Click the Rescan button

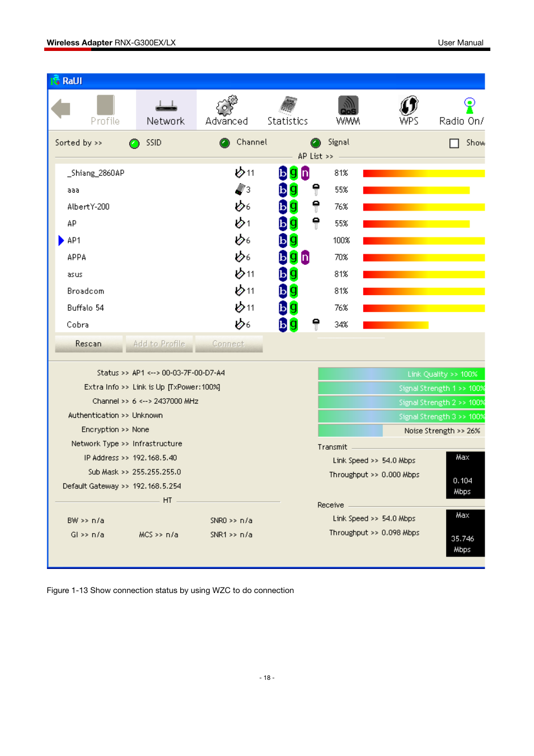pyautogui.click(x=88, y=344)
